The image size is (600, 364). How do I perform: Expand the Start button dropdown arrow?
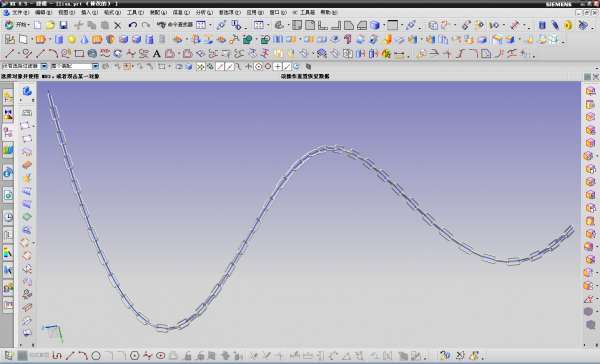click(x=29, y=25)
